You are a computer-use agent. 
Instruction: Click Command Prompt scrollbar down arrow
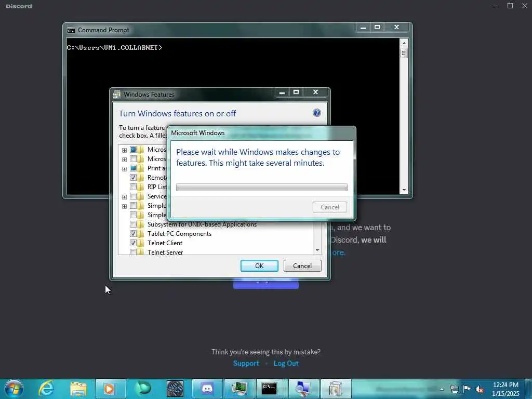point(404,190)
